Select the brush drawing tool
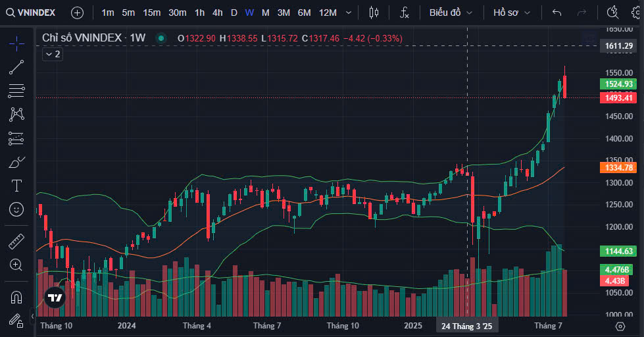Screen dimensions: 644x337 (x=16, y=162)
